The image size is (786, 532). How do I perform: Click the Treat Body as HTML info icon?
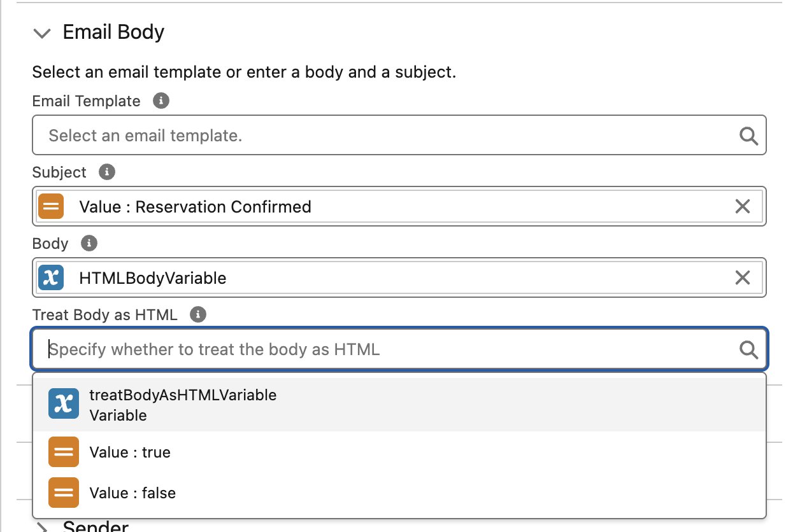pos(198,314)
